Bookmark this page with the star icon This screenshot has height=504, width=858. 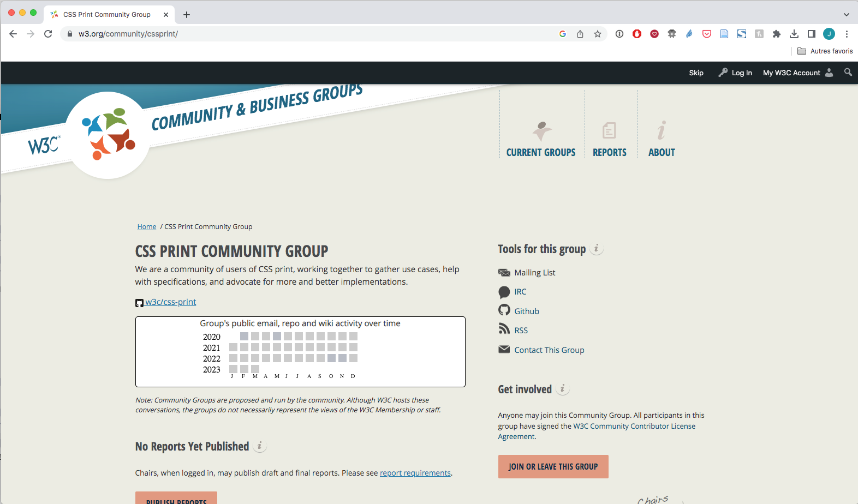[598, 34]
